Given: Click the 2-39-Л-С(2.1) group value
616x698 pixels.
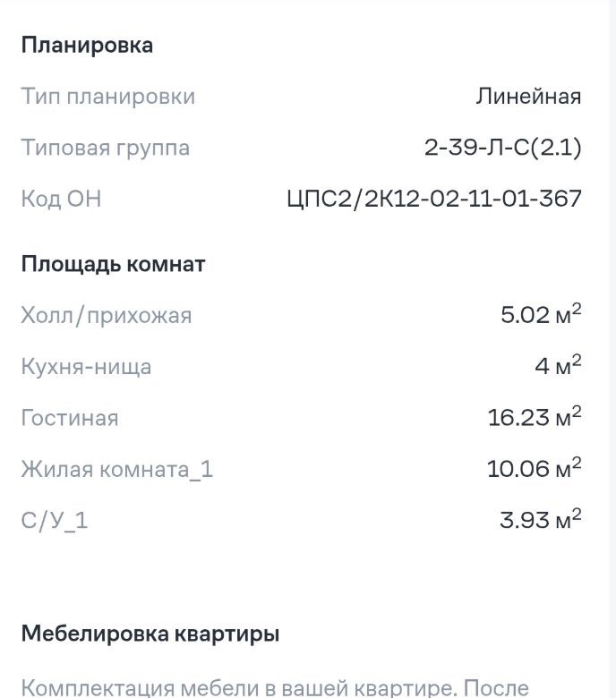Looking at the screenshot, I should point(502,148).
